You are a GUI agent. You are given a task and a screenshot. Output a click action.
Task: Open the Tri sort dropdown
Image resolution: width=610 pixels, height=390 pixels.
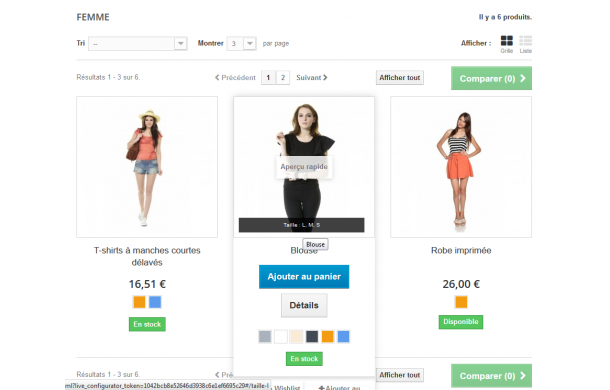[138, 44]
